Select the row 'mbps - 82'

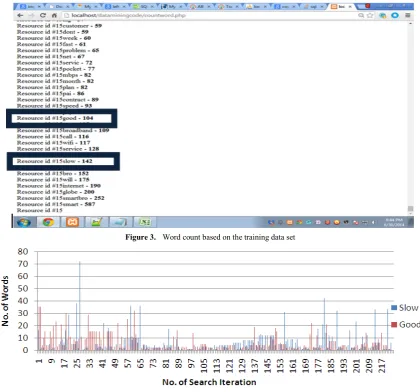54,75
